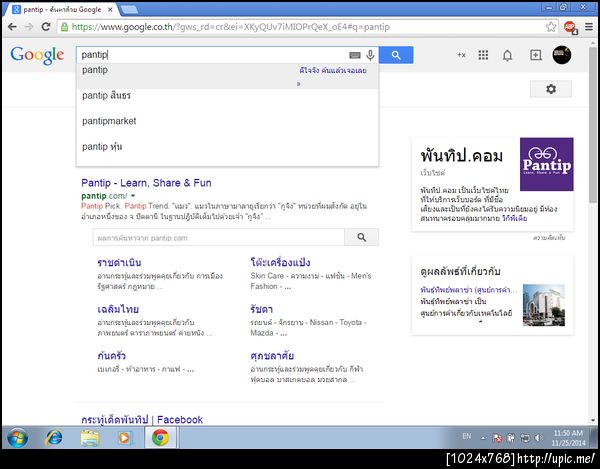
Task: Click the taskbar clock showing 11:50 AM
Action: (568, 438)
